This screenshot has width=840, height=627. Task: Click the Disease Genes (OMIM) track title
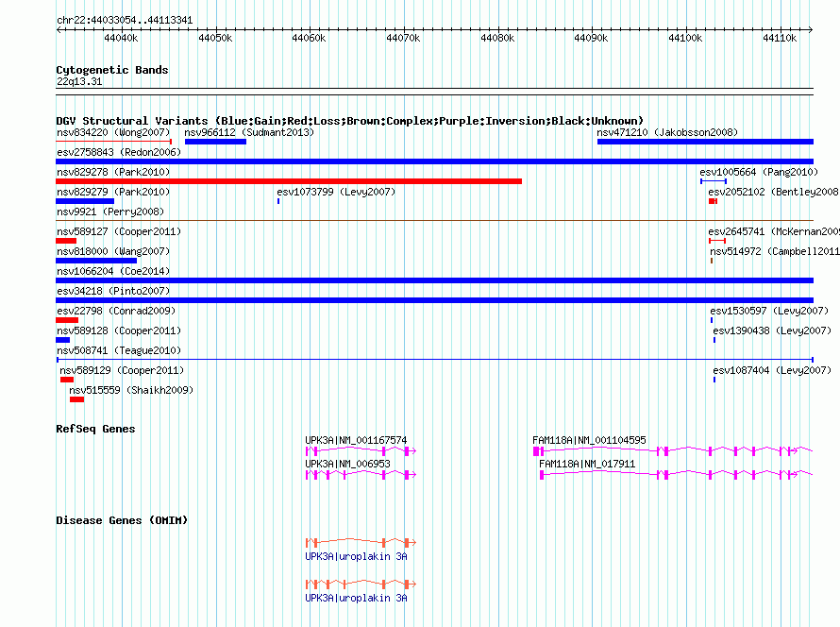[x=122, y=519]
